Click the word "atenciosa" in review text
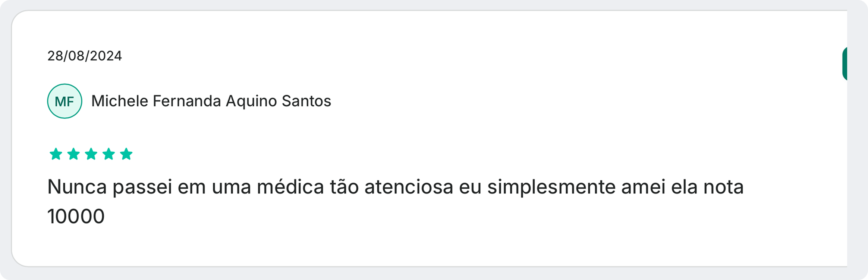Image resolution: width=868 pixels, height=280 pixels. pyautogui.click(x=409, y=187)
